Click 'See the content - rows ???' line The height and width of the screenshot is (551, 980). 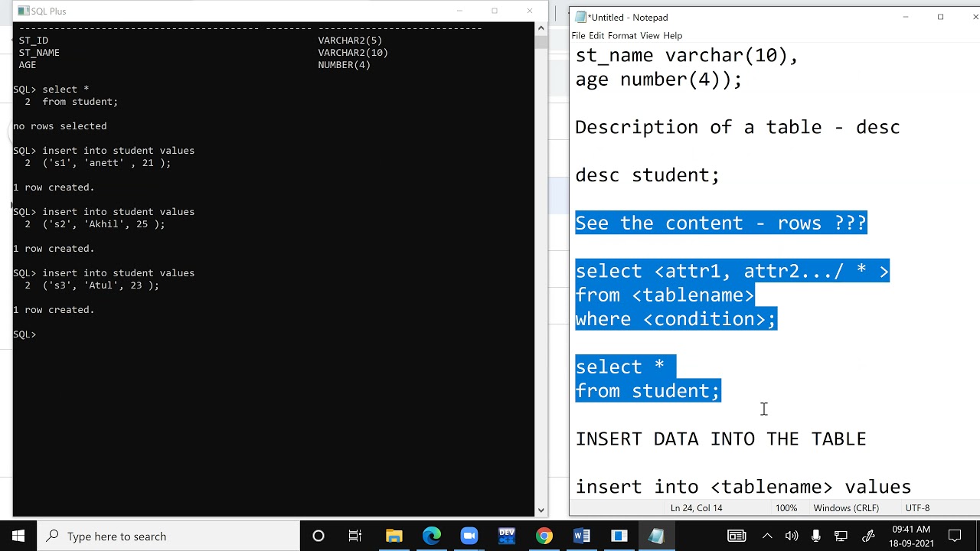pyautogui.click(x=720, y=223)
